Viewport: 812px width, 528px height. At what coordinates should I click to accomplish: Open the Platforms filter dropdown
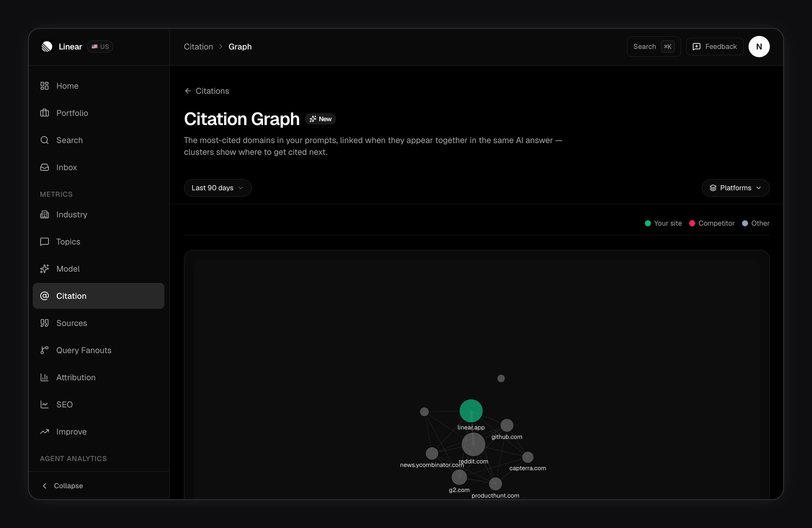click(735, 188)
